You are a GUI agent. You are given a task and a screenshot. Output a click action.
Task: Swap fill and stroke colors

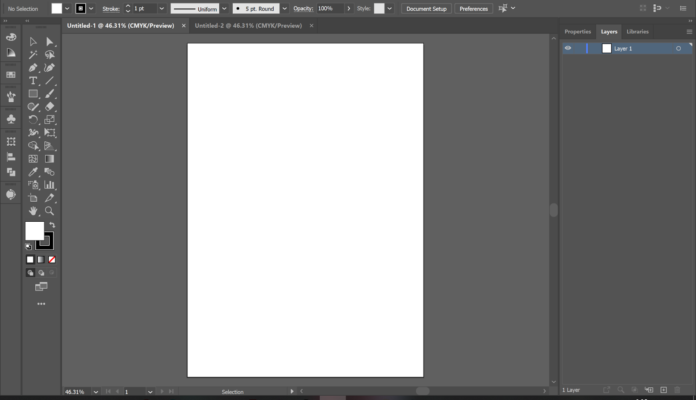click(x=51, y=225)
